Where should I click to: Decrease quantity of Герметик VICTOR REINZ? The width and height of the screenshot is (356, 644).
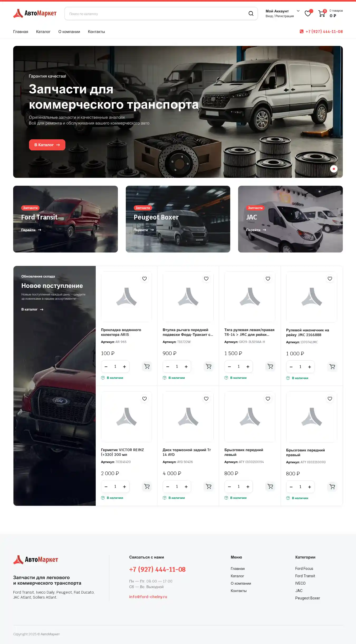[106, 486]
